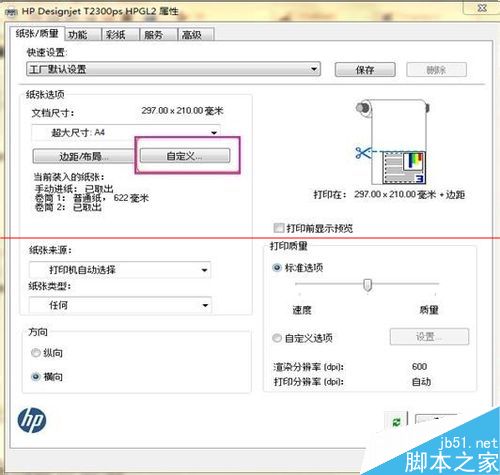Go to the 高级 tab
The image size is (500, 475).
[196, 35]
